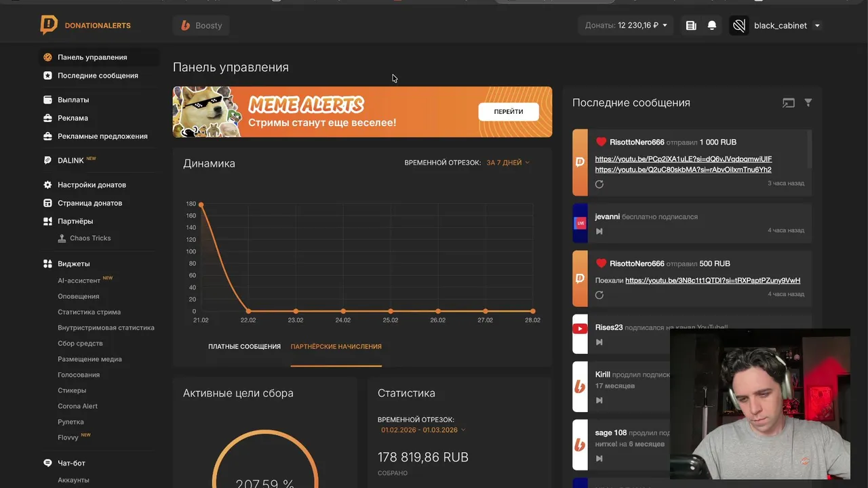Click the 178 819,86 RUB collected amount
The height and width of the screenshot is (488, 868).
423,457
